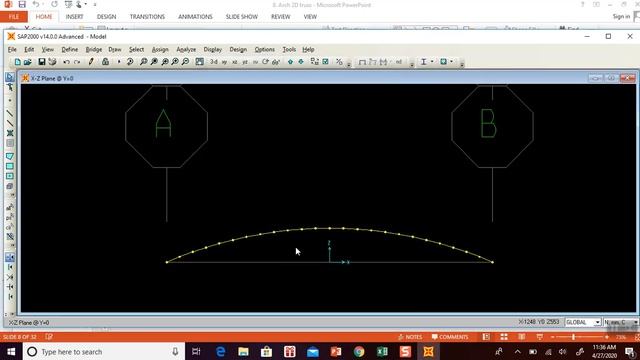The height and width of the screenshot is (360, 640).
Task: Open Google Chrome from taskbar
Action: (359, 351)
